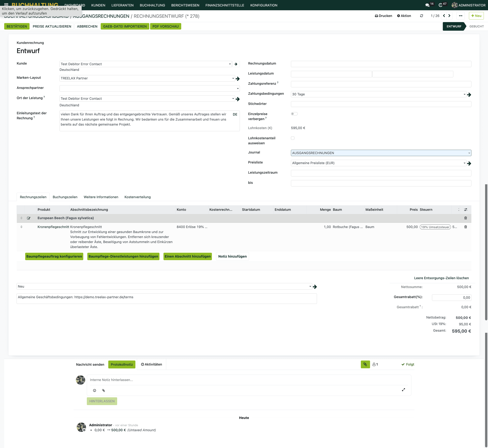Click the attachments paperclip green button
This screenshot has width=488, height=448.
[365, 364]
